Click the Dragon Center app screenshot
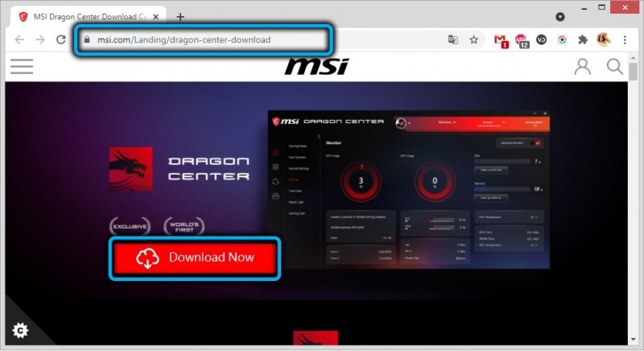The height and width of the screenshot is (351, 644). [x=409, y=190]
